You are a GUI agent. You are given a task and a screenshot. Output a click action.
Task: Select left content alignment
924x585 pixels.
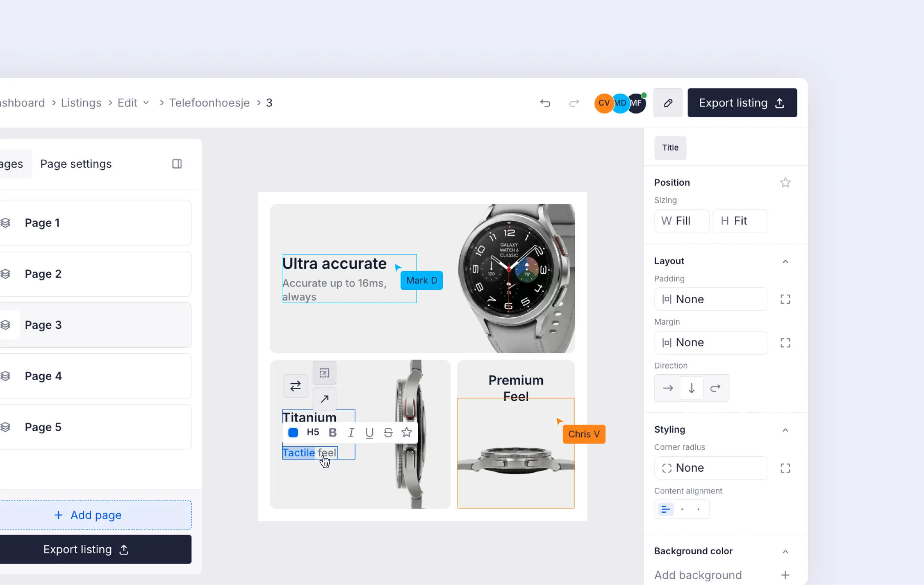tap(666, 509)
